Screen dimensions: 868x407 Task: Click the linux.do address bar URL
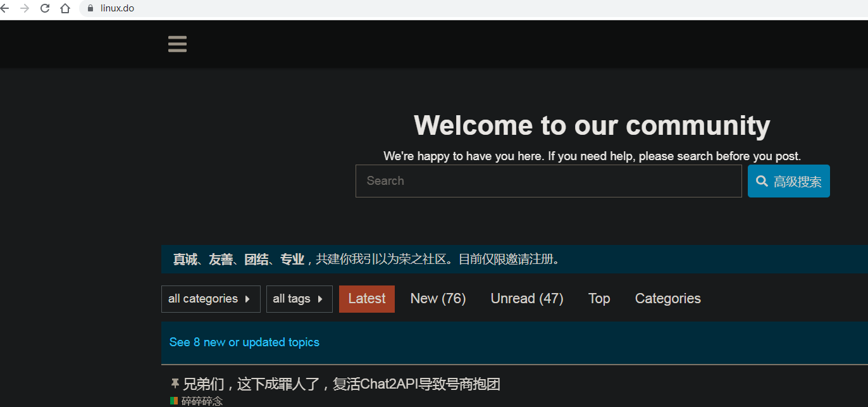pyautogui.click(x=117, y=8)
